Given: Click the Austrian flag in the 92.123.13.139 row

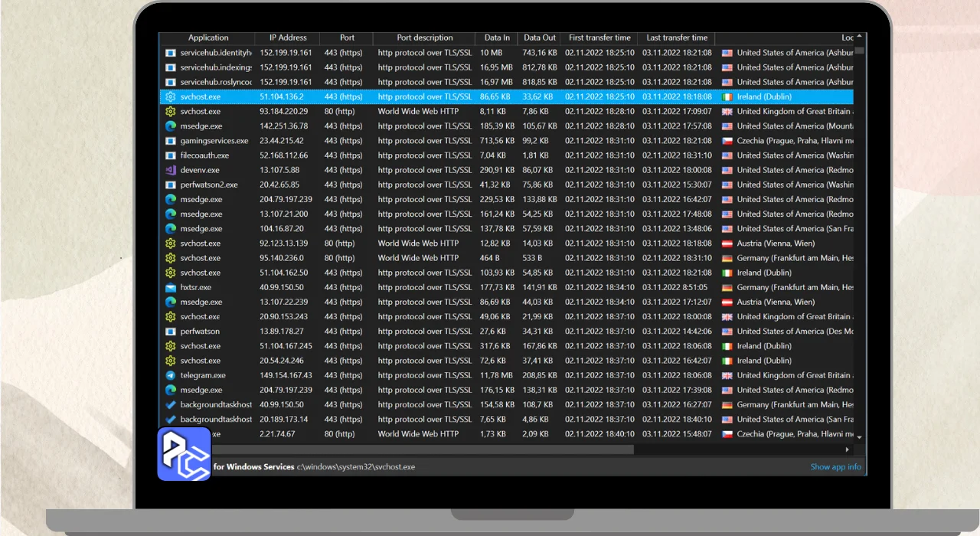Looking at the screenshot, I should pos(727,243).
